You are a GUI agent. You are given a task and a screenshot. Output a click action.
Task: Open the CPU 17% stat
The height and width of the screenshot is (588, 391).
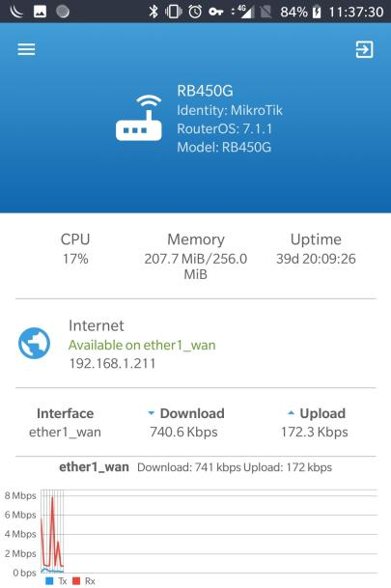pos(75,249)
